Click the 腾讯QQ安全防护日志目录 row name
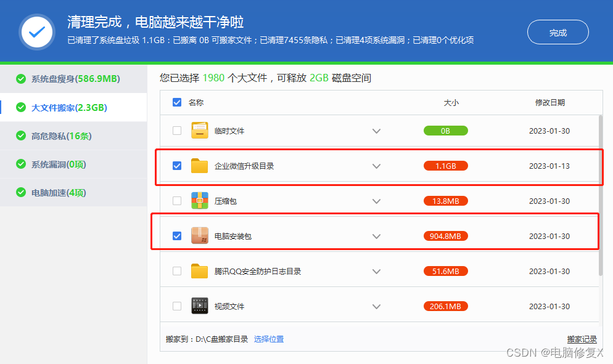The height and width of the screenshot is (364, 613). (258, 272)
